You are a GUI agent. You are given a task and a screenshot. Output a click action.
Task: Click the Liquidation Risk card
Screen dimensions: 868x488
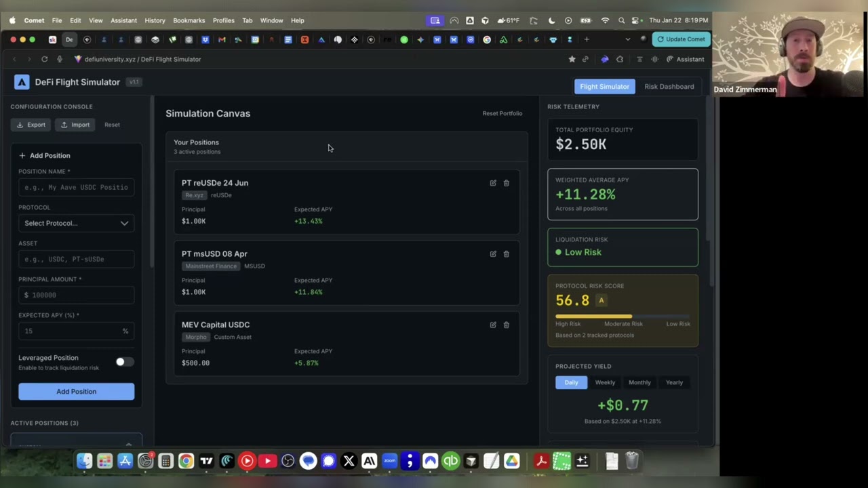click(x=623, y=247)
